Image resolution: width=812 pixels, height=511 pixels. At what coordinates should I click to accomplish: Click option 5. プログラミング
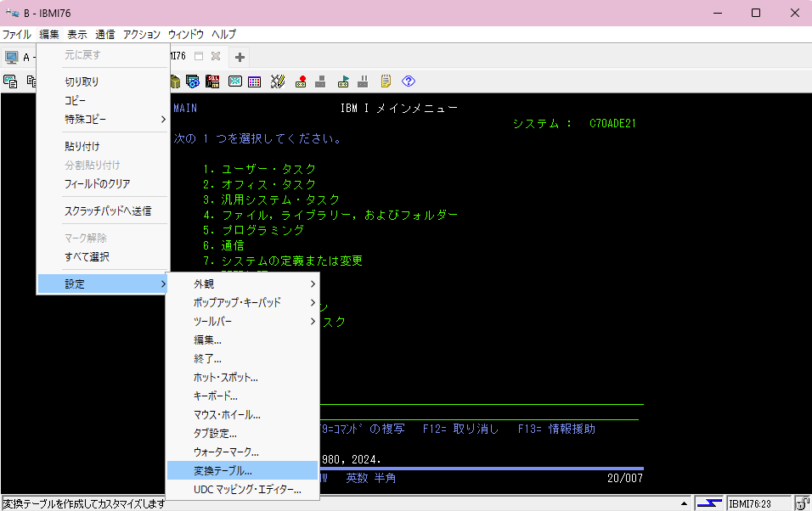point(254,230)
